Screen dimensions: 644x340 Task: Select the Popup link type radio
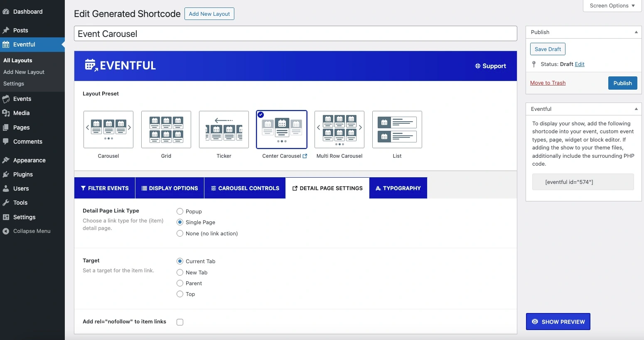click(x=180, y=211)
